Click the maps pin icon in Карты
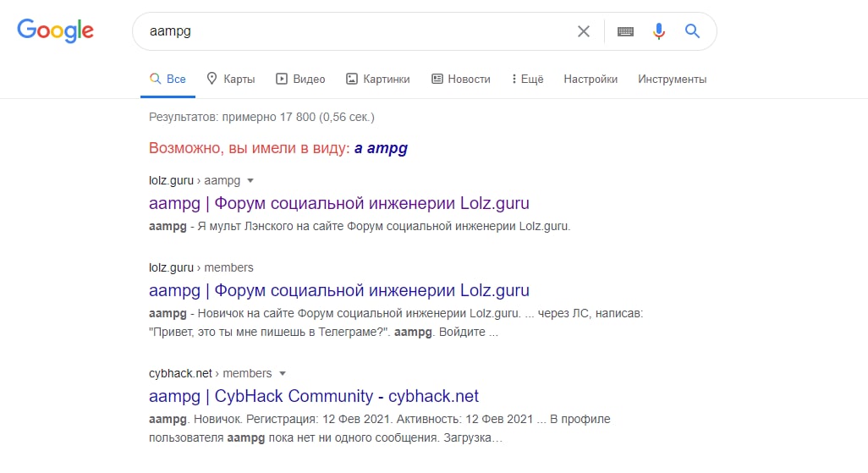The image size is (868, 473). coord(212,79)
